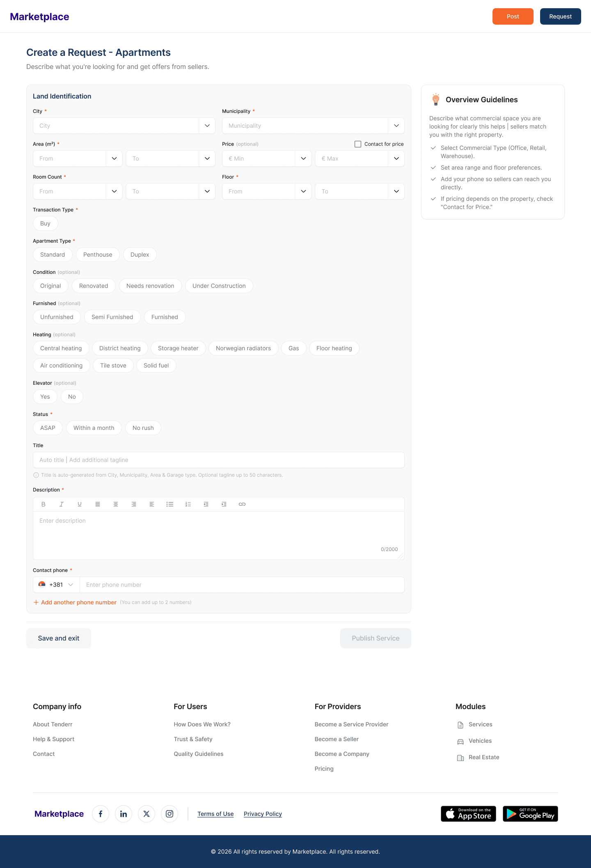This screenshot has height=868, width=591.
Task: Click the Post button in header
Action: click(513, 16)
